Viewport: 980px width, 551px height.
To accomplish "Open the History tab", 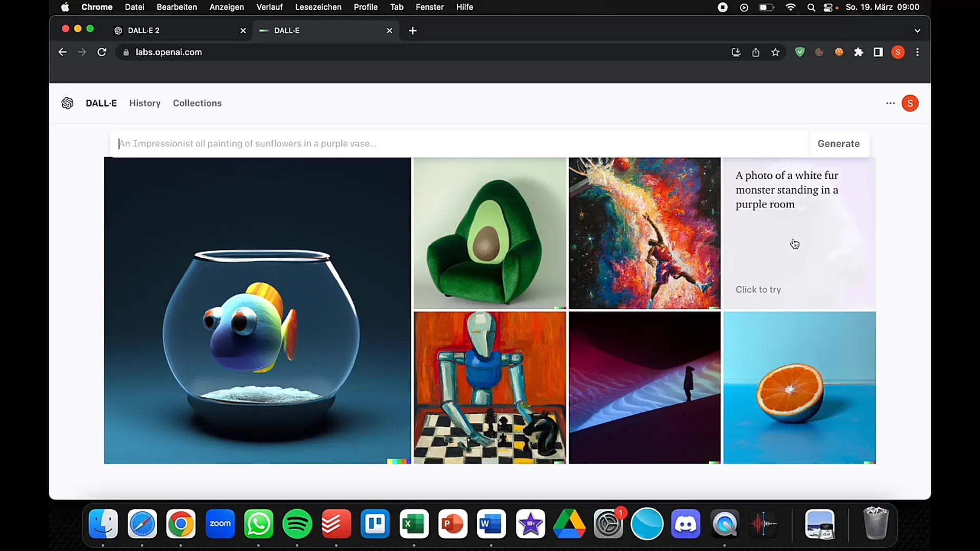I will pyautogui.click(x=145, y=103).
